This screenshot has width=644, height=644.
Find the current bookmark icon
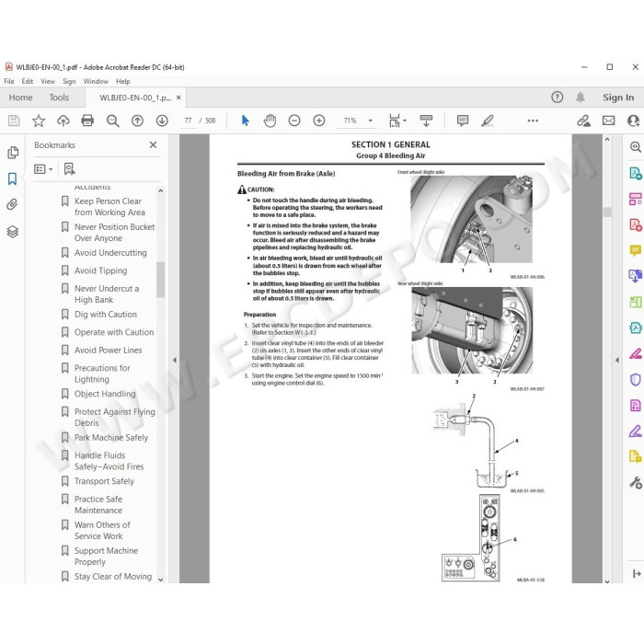(69, 168)
